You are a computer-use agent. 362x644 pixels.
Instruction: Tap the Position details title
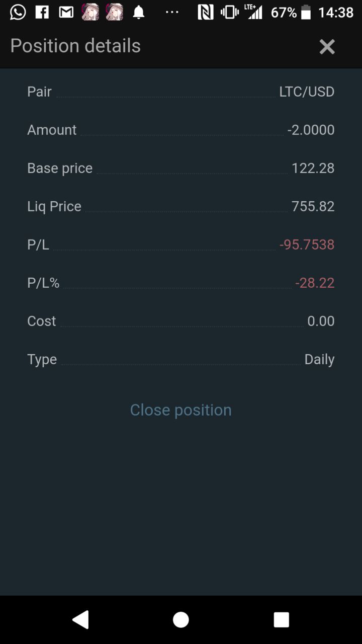click(75, 46)
